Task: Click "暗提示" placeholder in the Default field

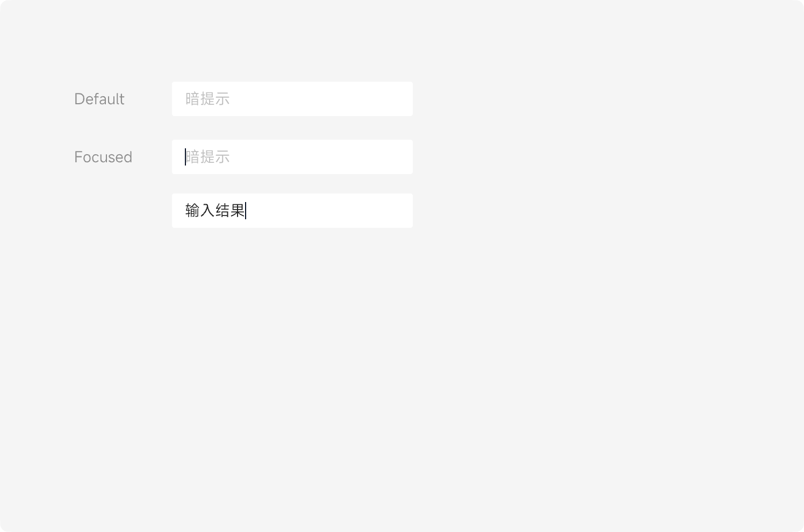Action: point(207,99)
